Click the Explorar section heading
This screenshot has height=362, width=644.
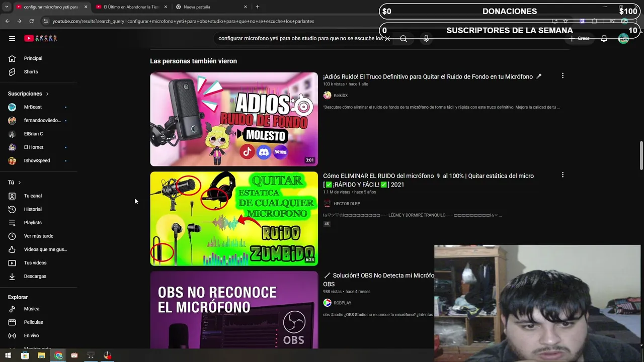[x=18, y=297]
